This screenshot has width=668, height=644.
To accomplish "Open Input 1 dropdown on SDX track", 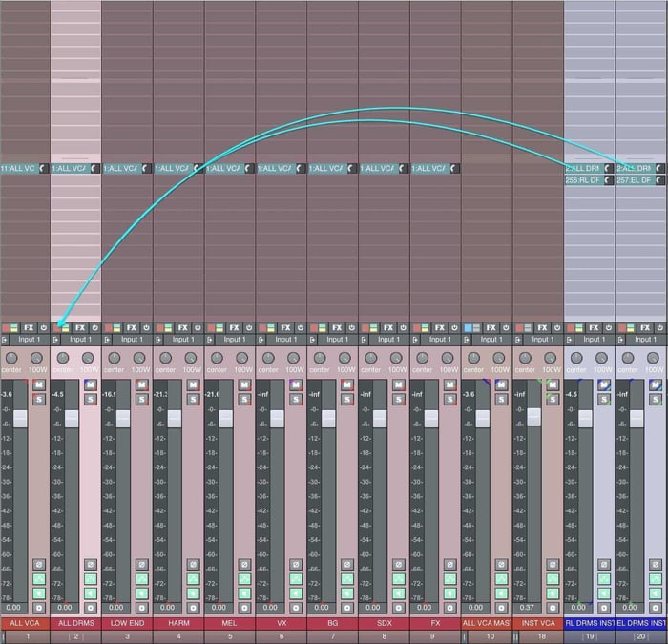I will (x=388, y=340).
